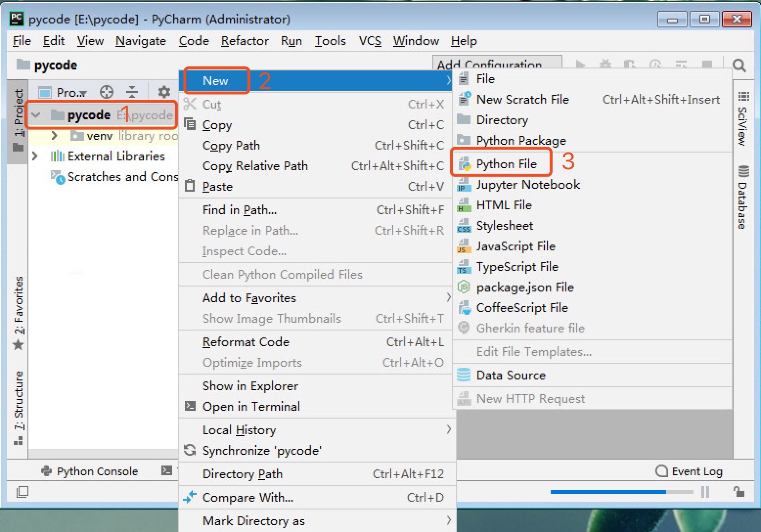Image resolution: width=761 pixels, height=532 pixels.
Task: Click the tool windows toggle icon bottom-left
Action: [x=22, y=491]
